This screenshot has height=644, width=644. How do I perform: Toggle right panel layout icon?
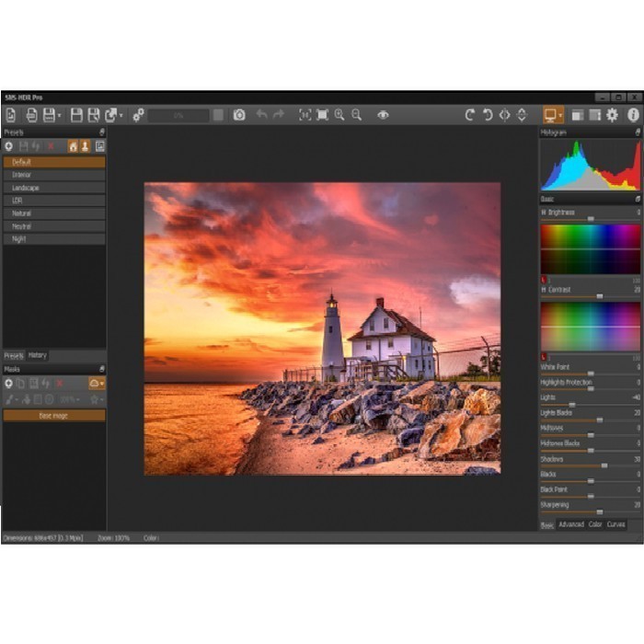594,115
